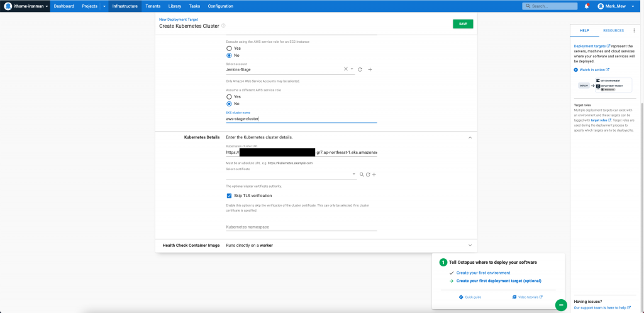This screenshot has height=313, width=644.
Task: Open the Tenants menu
Action: [153, 6]
